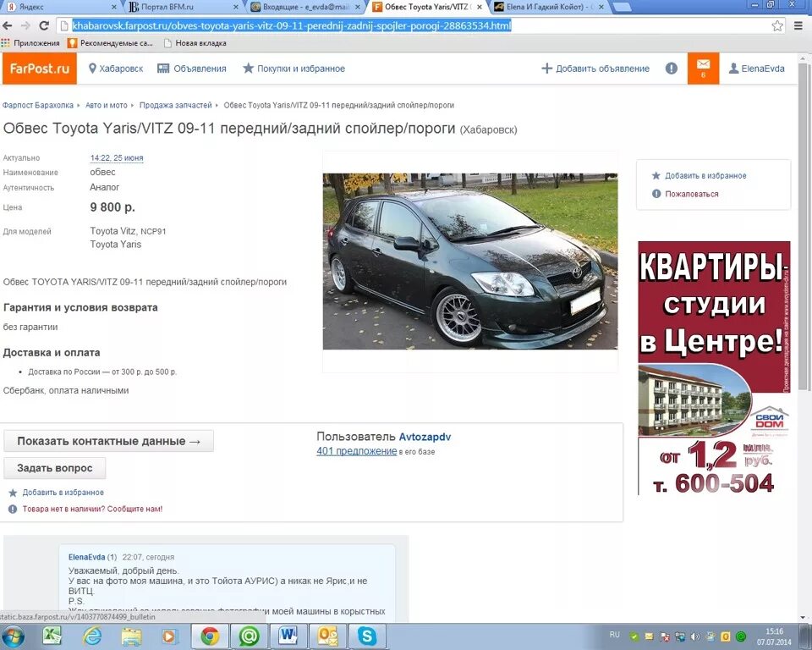
Task: Click Товара нет в наличии? Сообщите нам!
Action: tap(85, 509)
